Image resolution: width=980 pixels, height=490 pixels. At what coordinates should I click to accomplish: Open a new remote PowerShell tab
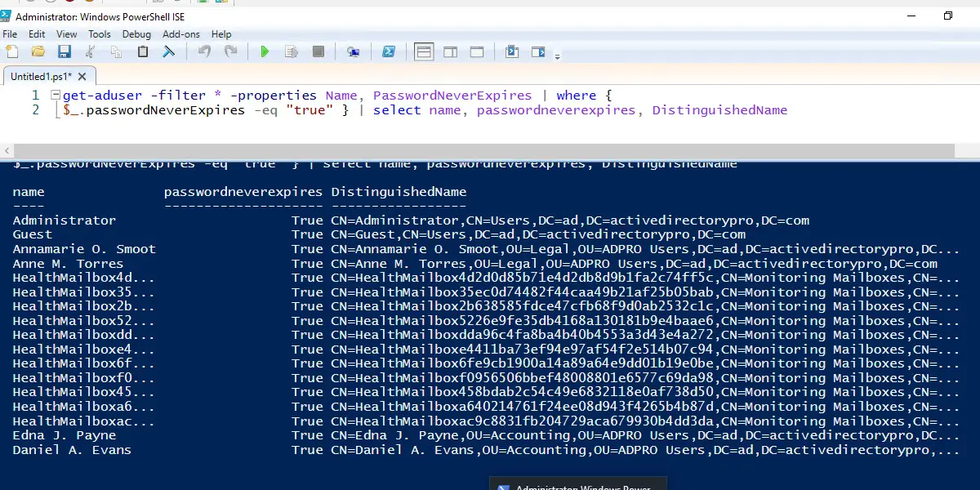(x=353, y=51)
